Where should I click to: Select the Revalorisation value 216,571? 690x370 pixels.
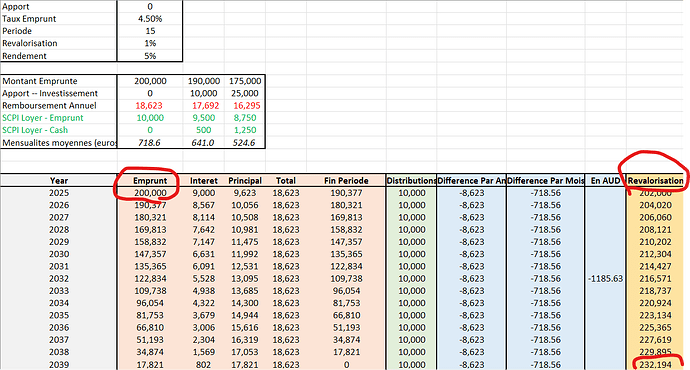point(656,278)
